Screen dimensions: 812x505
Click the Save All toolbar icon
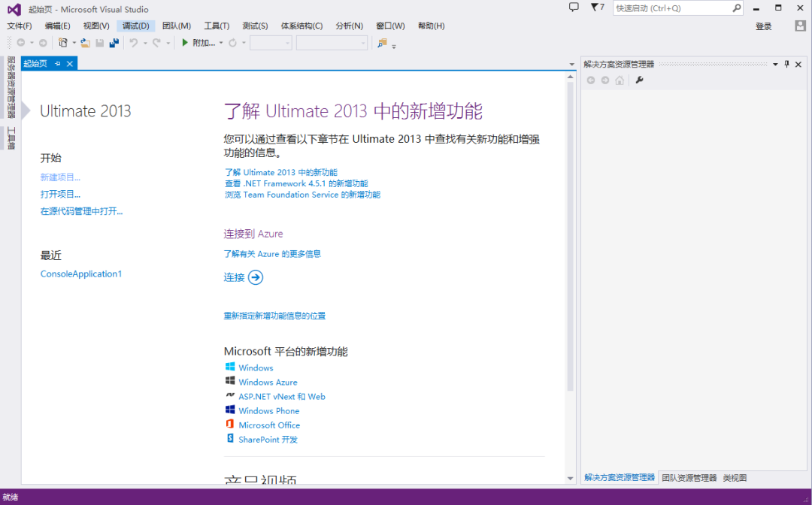pos(114,43)
